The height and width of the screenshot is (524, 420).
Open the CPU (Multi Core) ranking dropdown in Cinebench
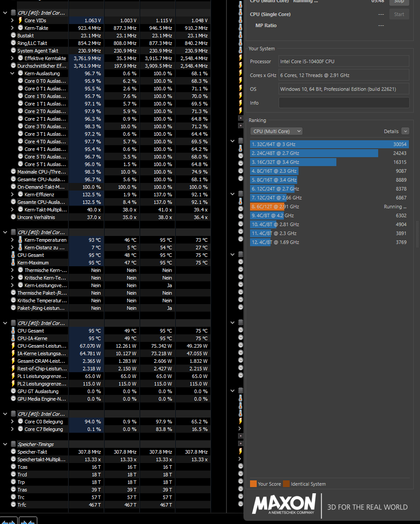click(276, 131)
